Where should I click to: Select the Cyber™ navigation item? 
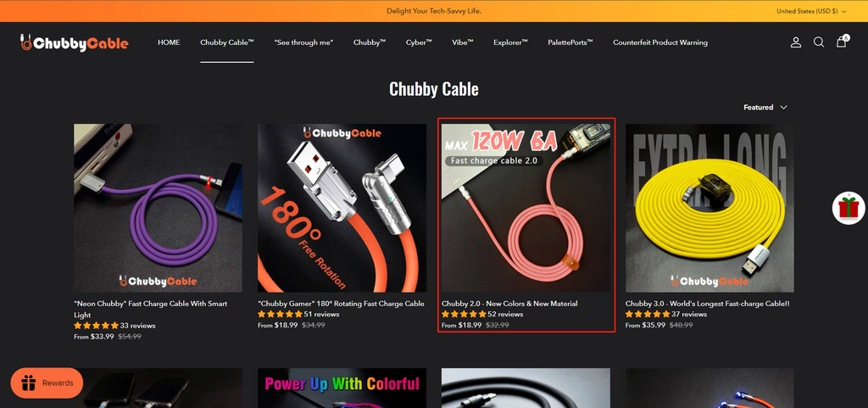click(419, 42)
